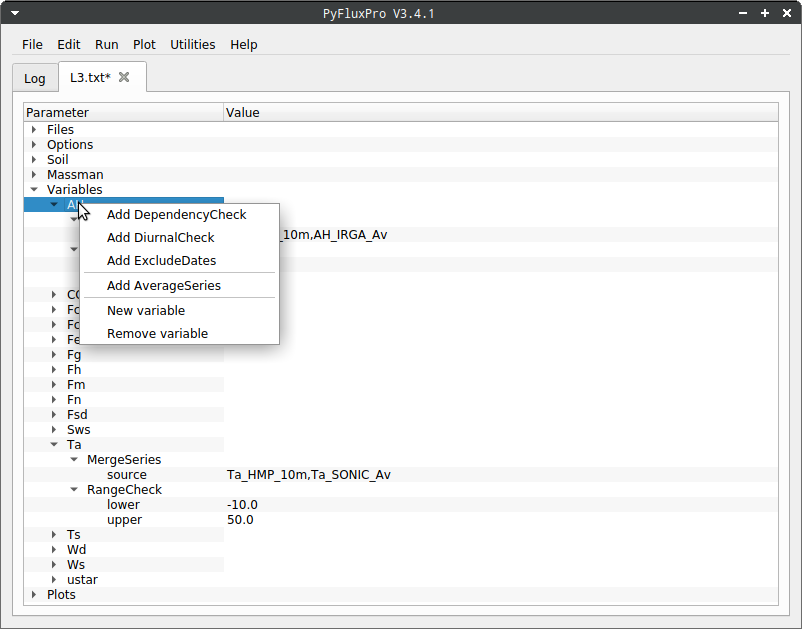Open the Utilities menu
Image resolution: width=802 pixels, height=629 pixels.
[192, 44]
